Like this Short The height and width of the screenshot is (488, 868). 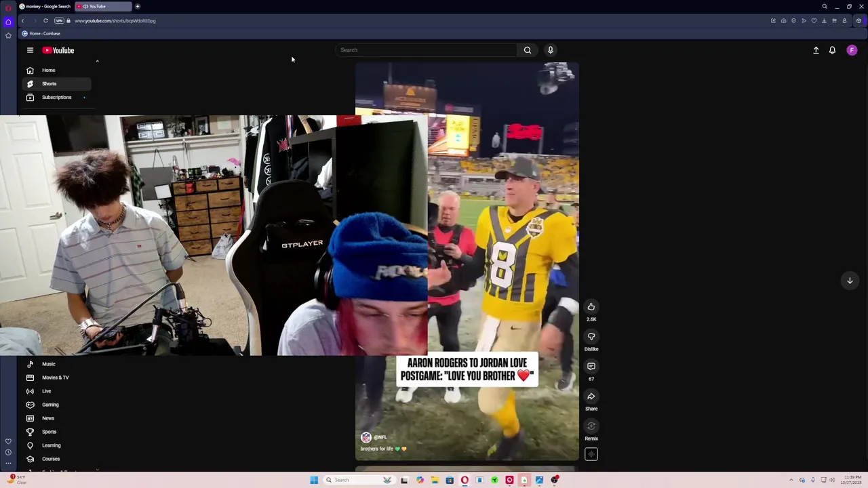(591, 306)
